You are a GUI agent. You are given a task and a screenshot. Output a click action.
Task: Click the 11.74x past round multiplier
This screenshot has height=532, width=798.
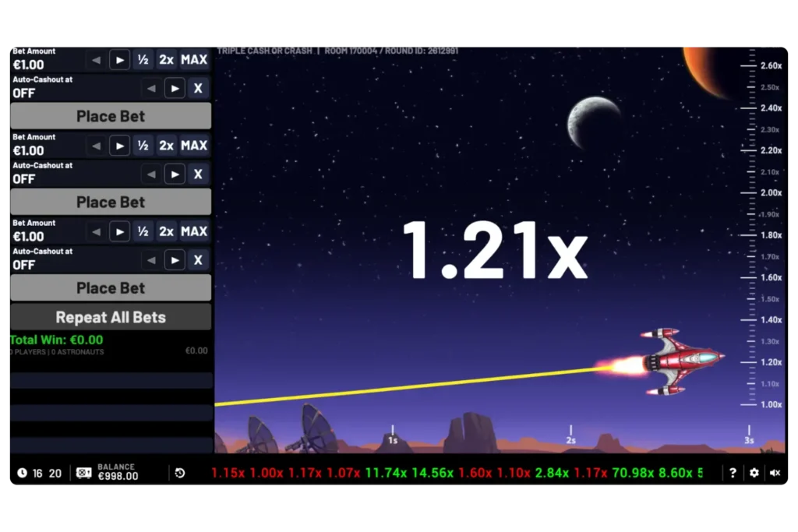(386, 473)
